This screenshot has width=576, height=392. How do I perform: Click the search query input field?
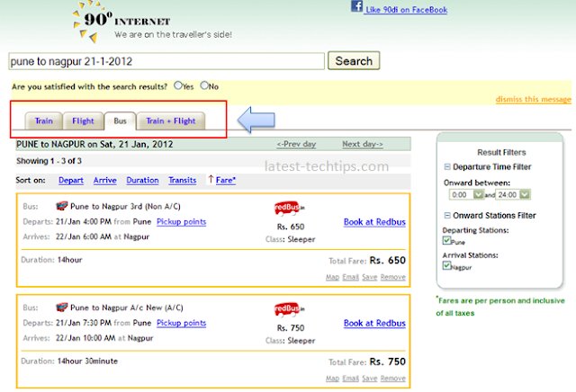(x=166, y=61)
